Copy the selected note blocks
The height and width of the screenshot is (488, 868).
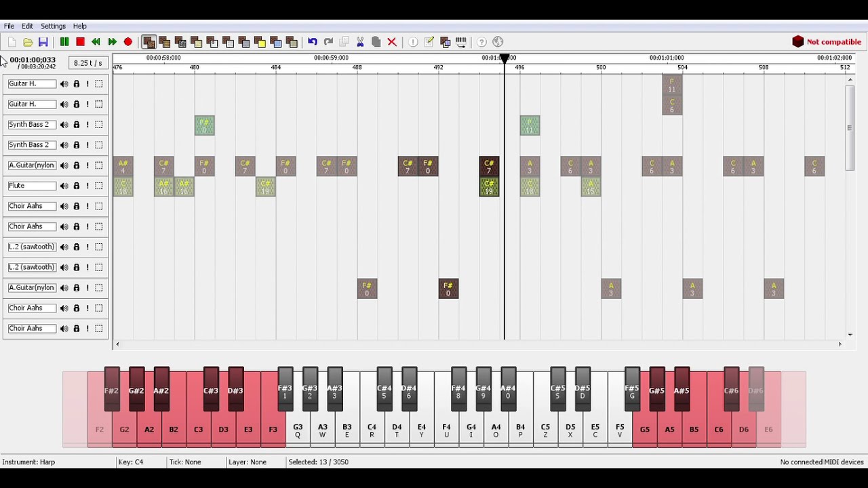pos(344,42)
